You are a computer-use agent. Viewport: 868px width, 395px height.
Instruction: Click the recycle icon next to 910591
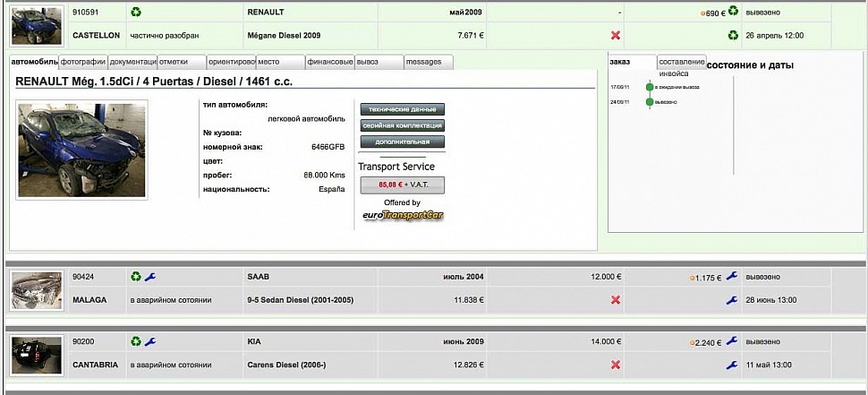(x=136, y=12)
